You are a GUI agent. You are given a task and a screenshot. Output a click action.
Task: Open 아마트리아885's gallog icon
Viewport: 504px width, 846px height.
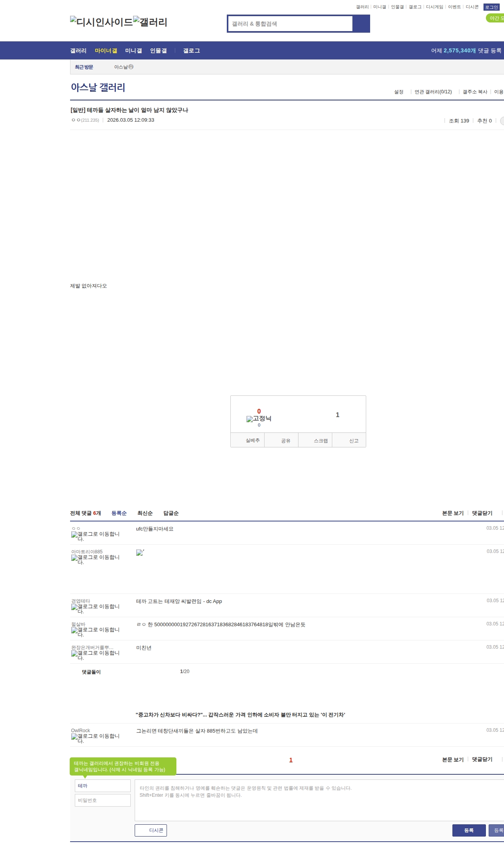click(95, 560)
